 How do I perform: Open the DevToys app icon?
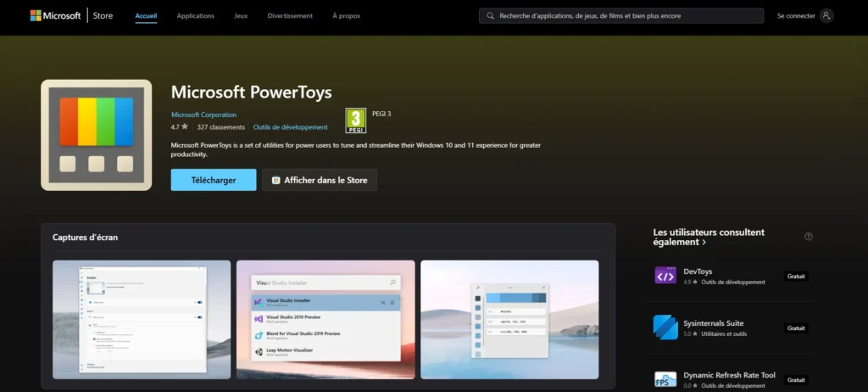[665, 276]
